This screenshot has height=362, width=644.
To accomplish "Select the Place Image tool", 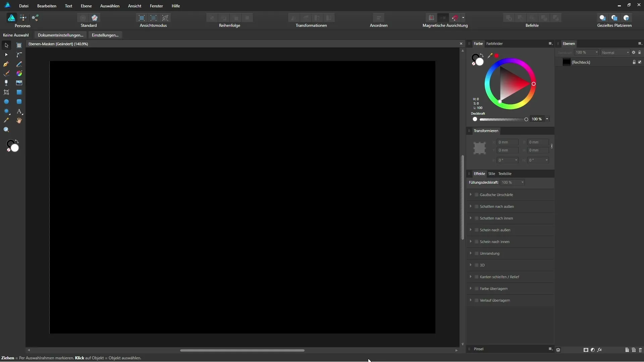I will pos(19,83).
